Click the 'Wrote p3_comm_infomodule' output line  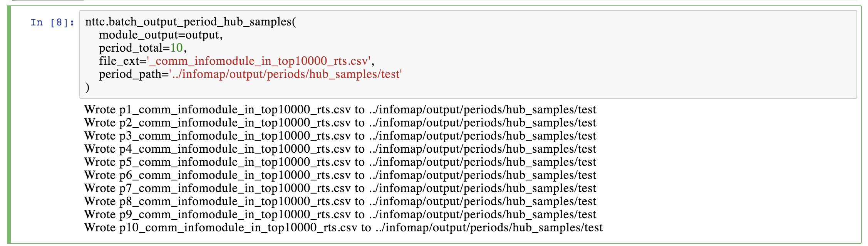pyautogui.click(x=340, y=136)
